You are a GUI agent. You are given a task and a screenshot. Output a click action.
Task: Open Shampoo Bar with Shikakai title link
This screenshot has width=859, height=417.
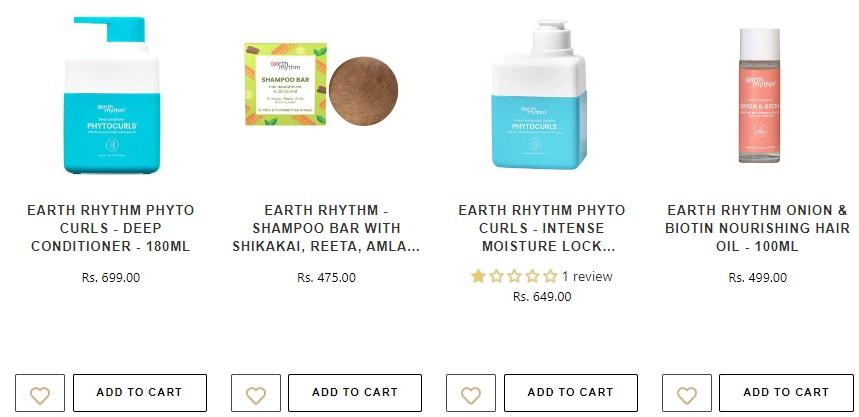[326, 228]
